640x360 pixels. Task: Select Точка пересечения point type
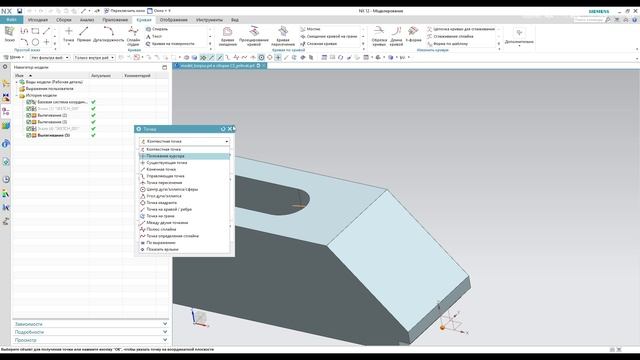coord(184,182)
